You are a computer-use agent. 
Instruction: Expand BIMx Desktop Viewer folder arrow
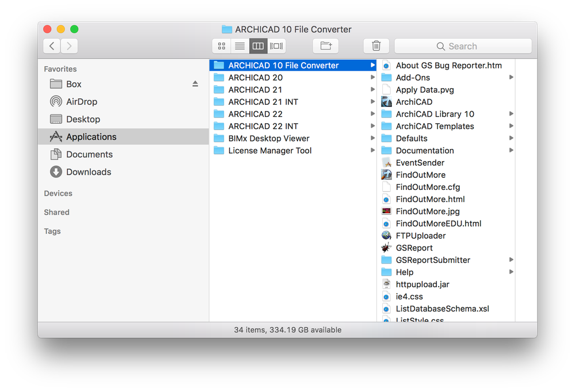coord(372,138)
